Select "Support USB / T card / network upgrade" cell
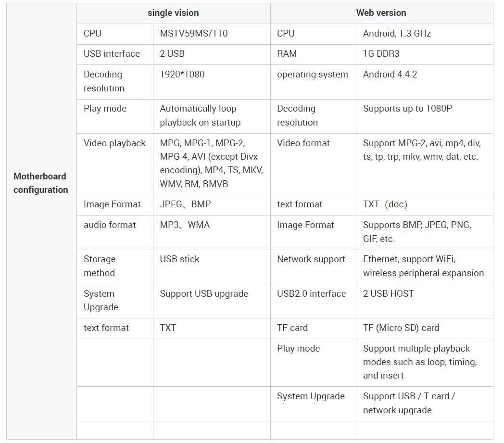The width and height of the screenshot is (504, 443). pos(409,403)
